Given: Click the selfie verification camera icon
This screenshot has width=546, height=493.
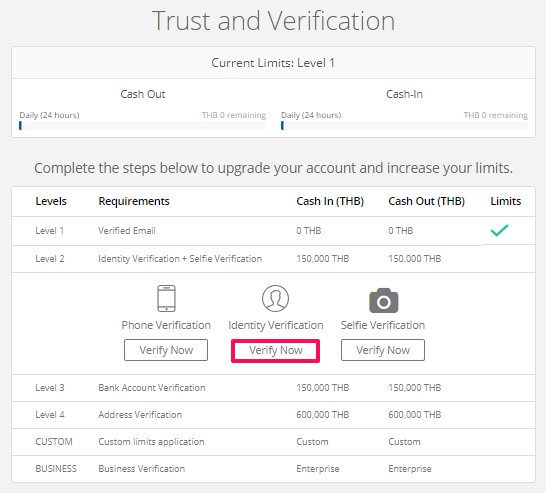Looking at the screenshot, I should coord(383,300).
